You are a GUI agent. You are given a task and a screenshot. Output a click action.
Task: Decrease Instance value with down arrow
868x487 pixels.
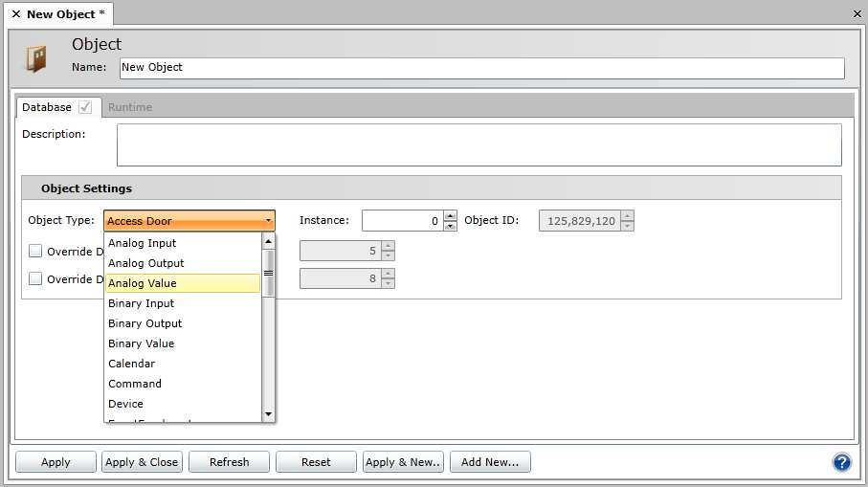tap(450, 226)
